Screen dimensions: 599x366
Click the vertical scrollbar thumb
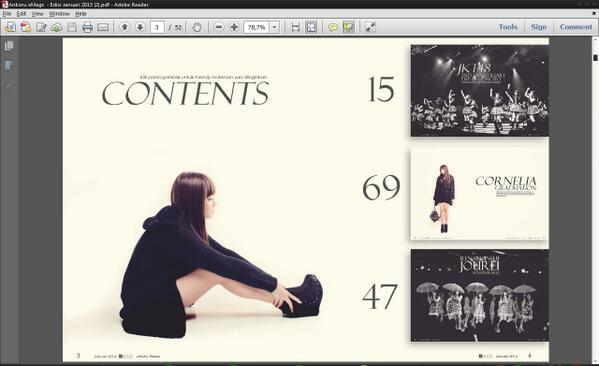coord(595,57)
